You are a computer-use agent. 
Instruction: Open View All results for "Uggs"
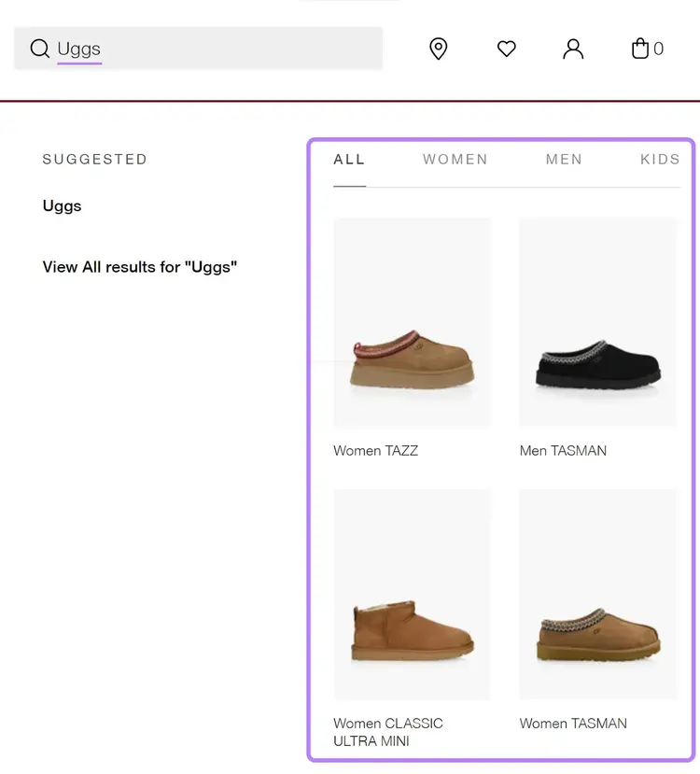click(x=140, y=267)
